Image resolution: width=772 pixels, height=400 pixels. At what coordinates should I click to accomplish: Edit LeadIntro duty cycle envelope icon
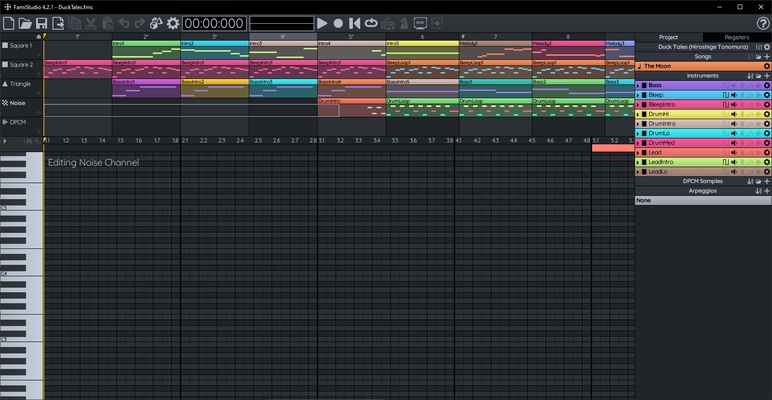725,162
